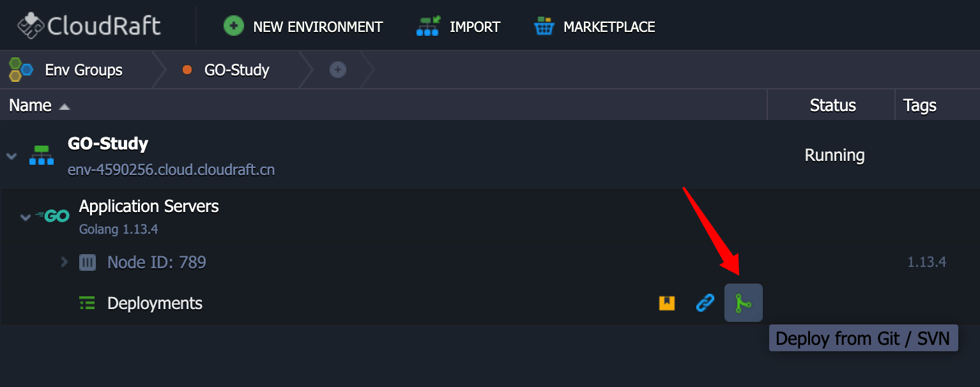Click the green New Environment plus icon
980x387 pixels.
[234, 26]
